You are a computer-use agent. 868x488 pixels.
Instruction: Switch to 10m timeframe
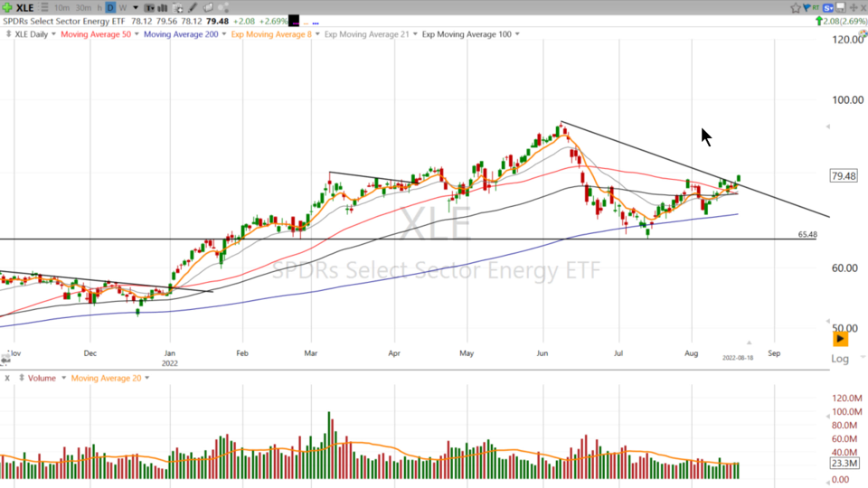point(62,8)
